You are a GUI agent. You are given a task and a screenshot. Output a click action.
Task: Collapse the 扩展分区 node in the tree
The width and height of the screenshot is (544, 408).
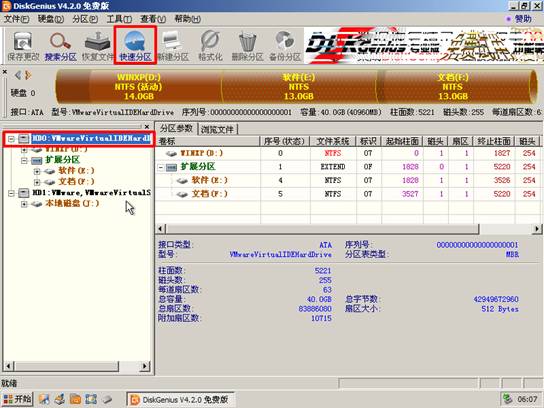[x=24, y=161]
